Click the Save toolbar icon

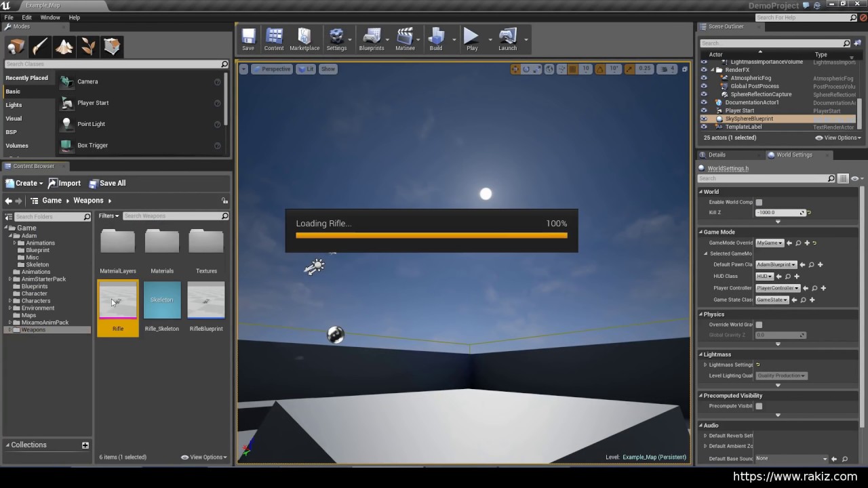(x=248, y=39)
